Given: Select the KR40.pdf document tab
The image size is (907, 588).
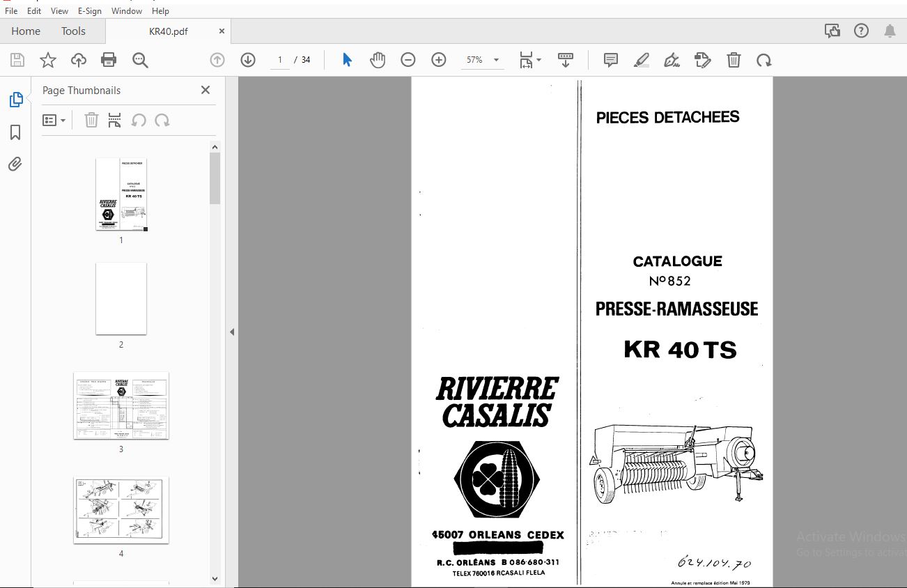Looking at the screenshot, I should pyautogui.click(x=168, y=31).
